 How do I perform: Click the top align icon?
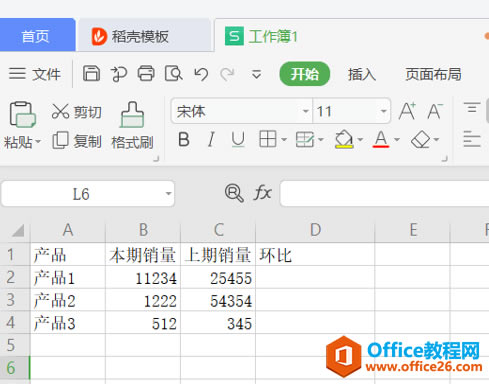click(472, 108)
